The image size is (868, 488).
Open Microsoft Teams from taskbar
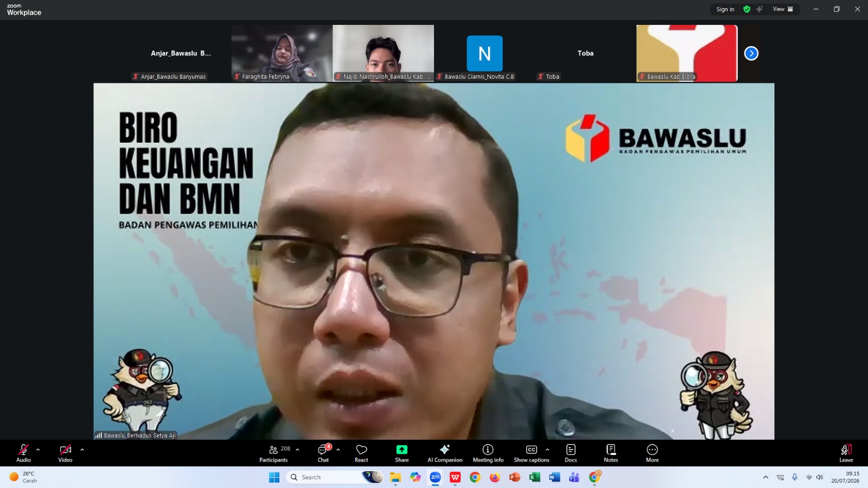(574, 477)
